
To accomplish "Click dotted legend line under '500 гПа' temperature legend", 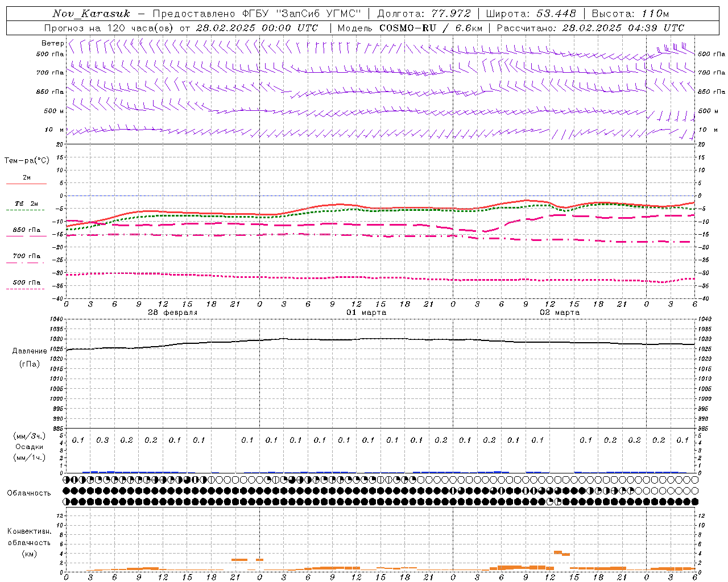I will pyautogui.click(x=26, y=289).
